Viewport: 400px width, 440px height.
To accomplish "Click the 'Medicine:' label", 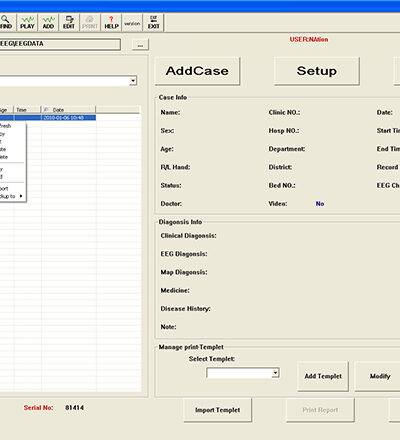I will click(x=175, y=290).
